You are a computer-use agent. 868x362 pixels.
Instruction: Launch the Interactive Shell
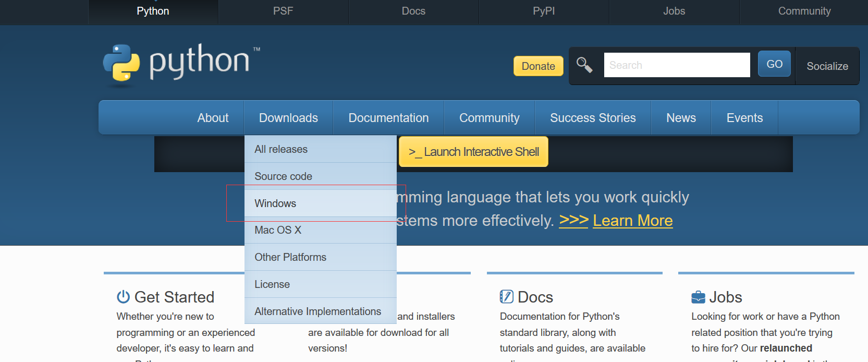473,152
